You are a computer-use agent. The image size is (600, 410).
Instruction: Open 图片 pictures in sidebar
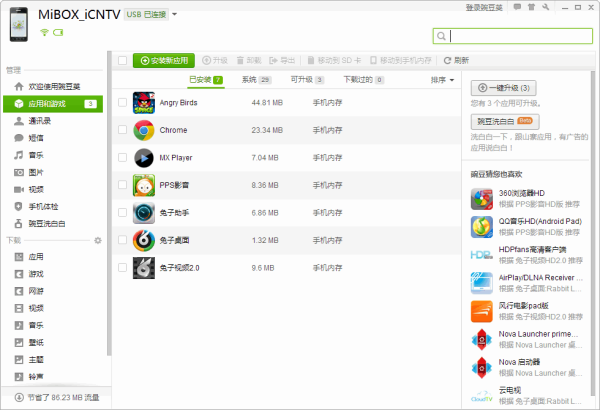[53, 172]
